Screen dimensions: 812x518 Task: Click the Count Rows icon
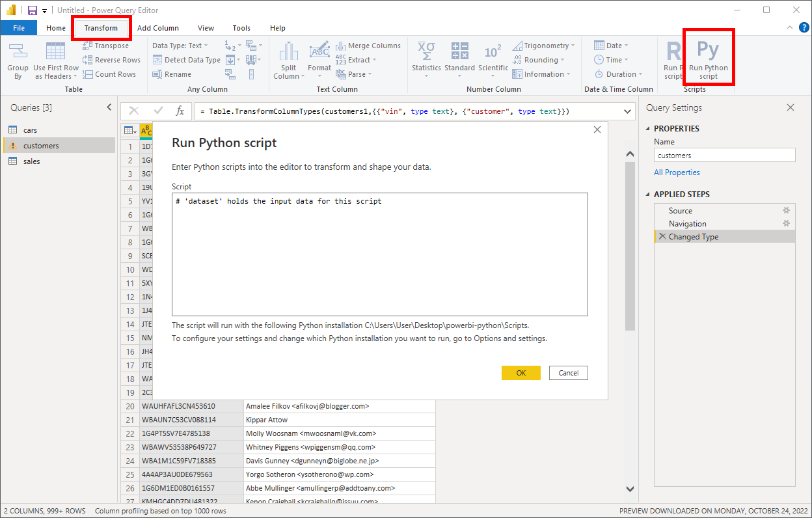tap(111, 74)
